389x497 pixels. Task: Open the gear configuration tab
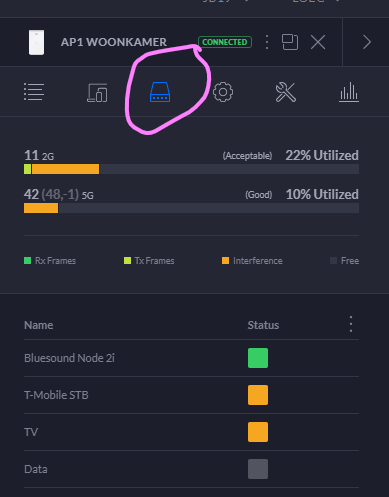tap(223, 92)
